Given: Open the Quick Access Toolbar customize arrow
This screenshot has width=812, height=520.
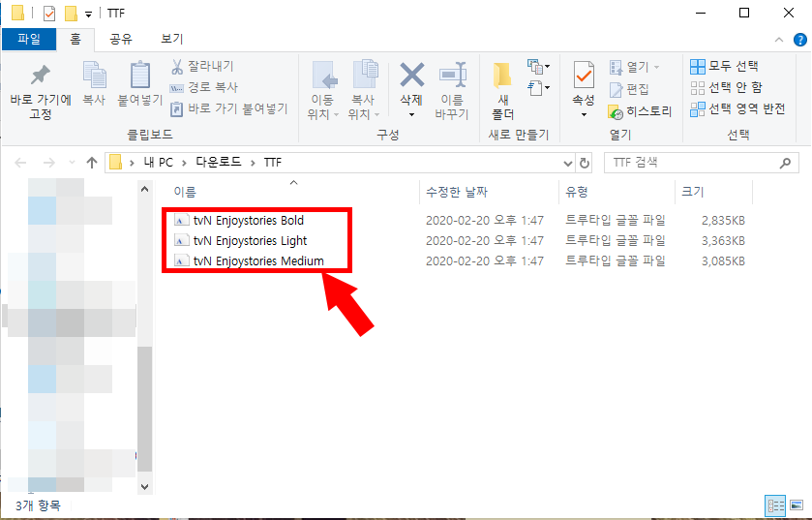Looking at the screenshot, I should pyautogui.click(x=88, y=14).
